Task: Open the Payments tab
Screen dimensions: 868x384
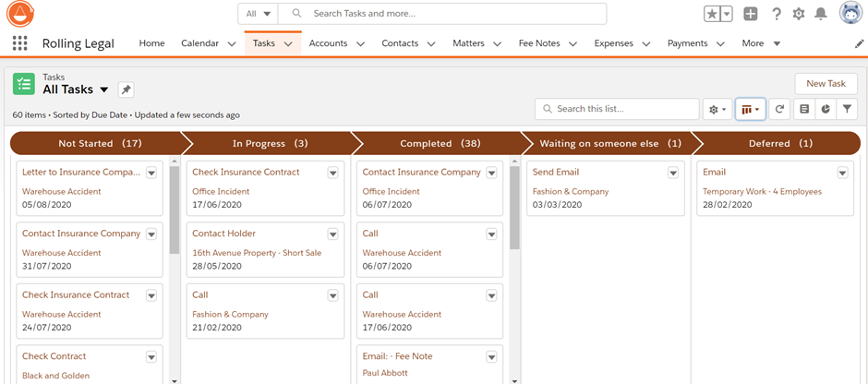Action: [688, 43]
